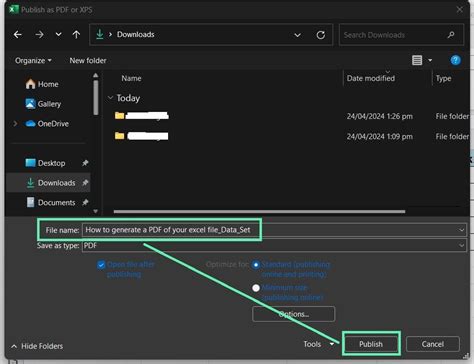Click the horizontal scrollbar in file list

pos(259,211)
